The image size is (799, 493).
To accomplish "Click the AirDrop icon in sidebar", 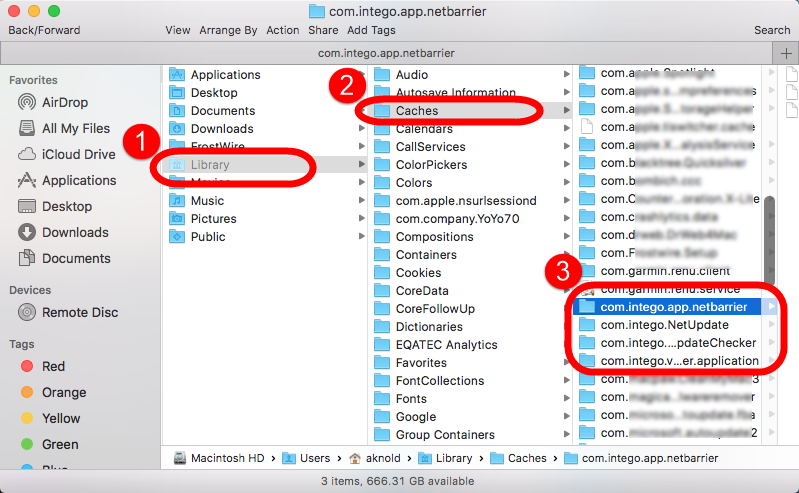I will pyautogui.click(x=26, y=102).
